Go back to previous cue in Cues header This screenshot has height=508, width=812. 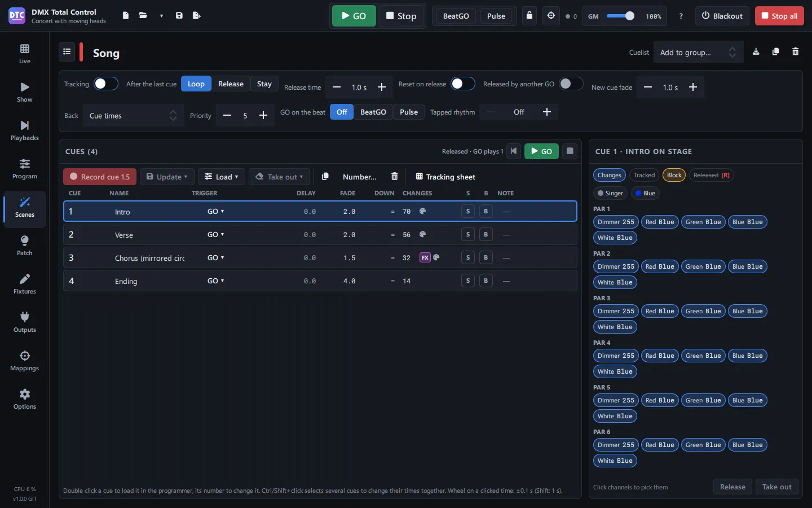tap(514, 151)
